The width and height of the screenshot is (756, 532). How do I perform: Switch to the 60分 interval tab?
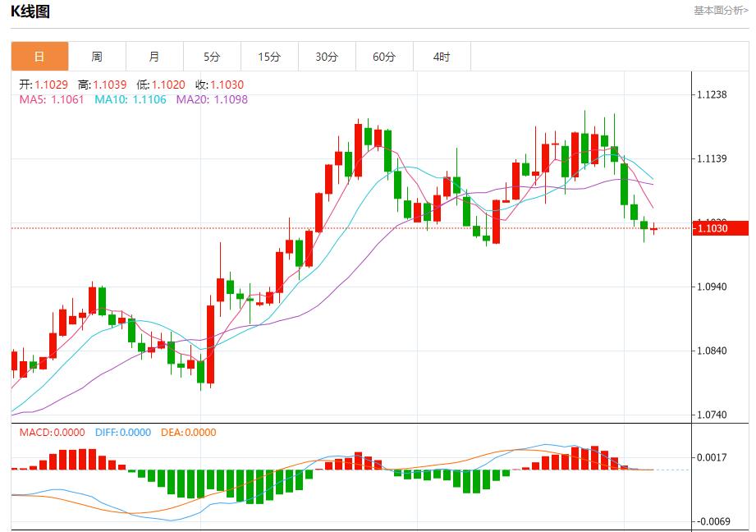pos(384,57)
